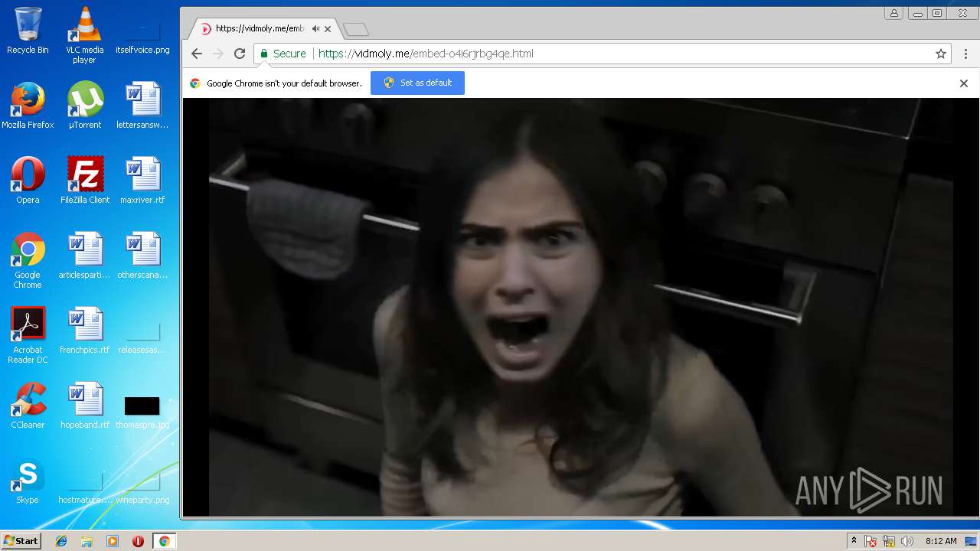Switch to Chrome via the taskbar button

(x=164, y=541)
